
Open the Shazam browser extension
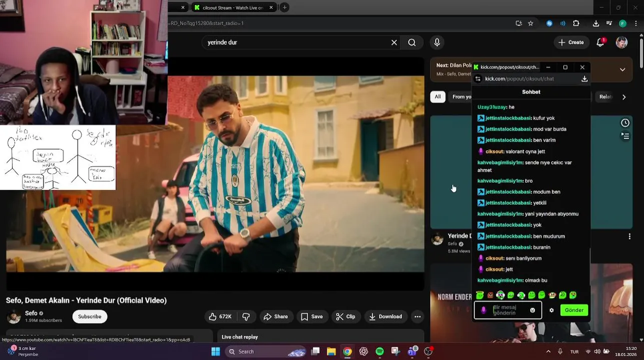549,23
